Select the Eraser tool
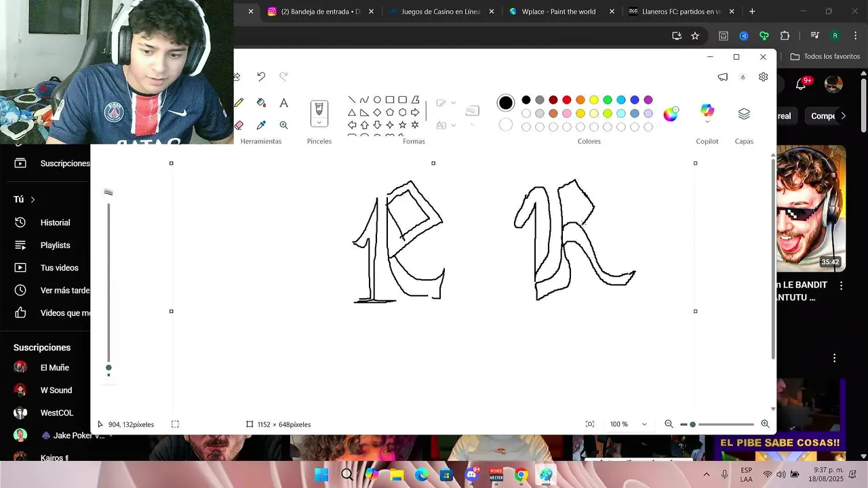Viewport: 868px width, 488px height. [239, 125]
